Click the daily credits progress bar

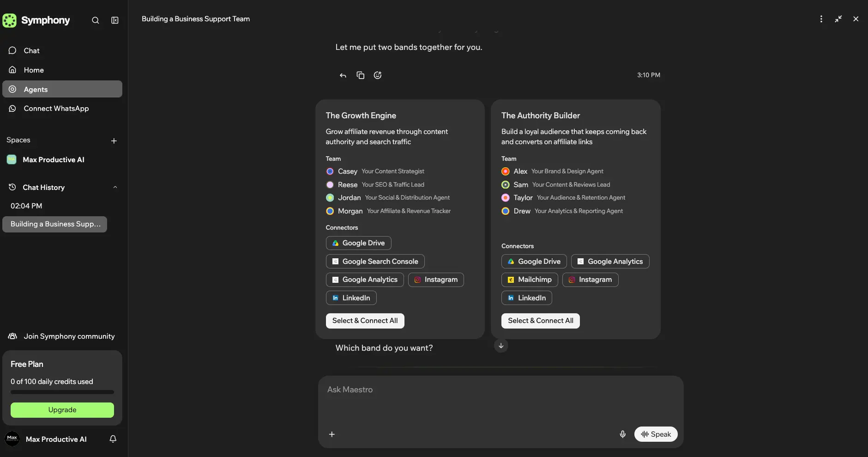coord(62,392)
